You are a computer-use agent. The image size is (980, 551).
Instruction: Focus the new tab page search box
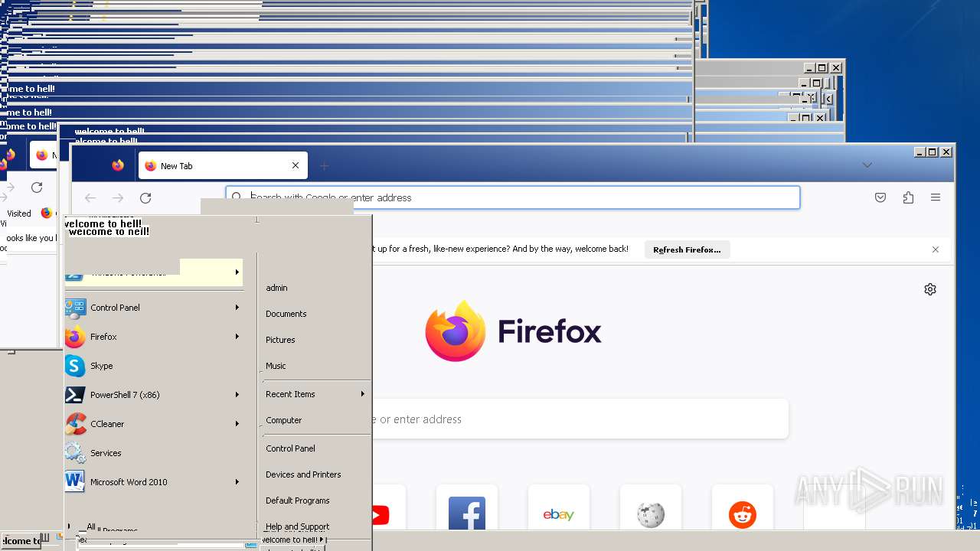tap(580, 419)
